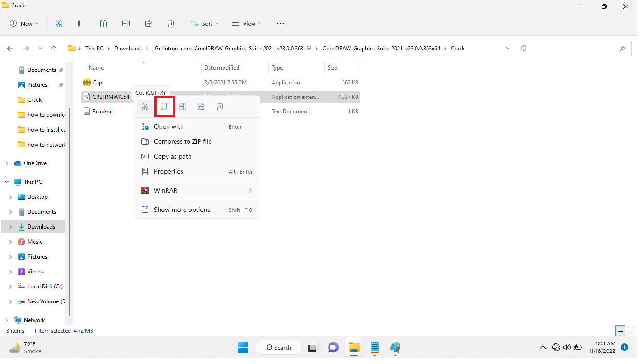The width and height of the screenshot is (644, 364).
Task: Click the toolbar Share icon
Action: (148, 23)
